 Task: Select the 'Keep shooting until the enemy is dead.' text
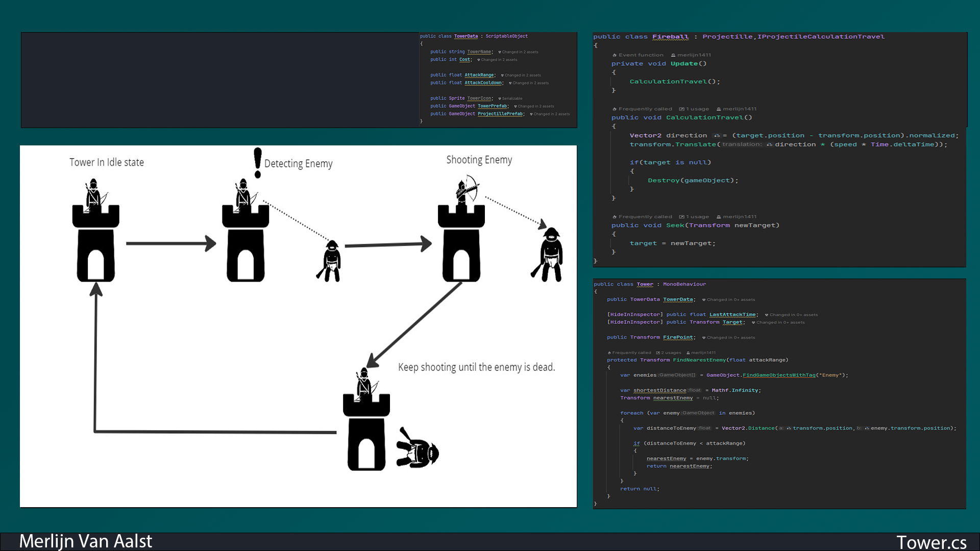pyautogui.click(x=476, y=367)
